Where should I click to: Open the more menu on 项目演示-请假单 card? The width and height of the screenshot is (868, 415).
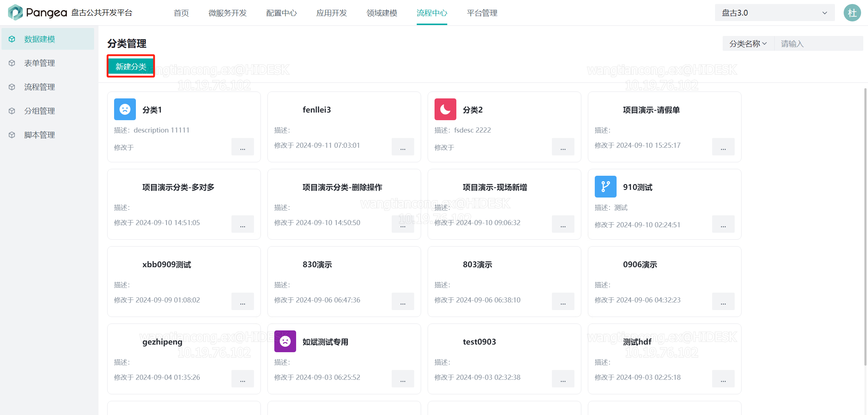tap(723, 147)
